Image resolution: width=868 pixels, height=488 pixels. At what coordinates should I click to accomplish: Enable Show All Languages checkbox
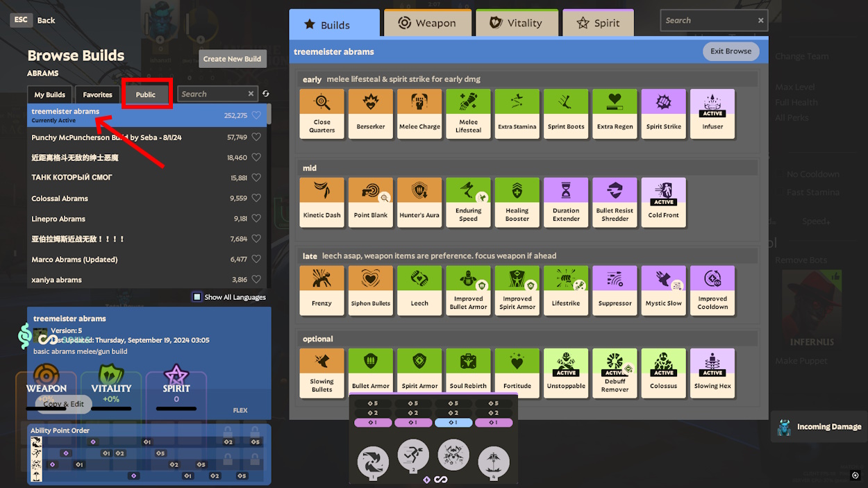[x=197, y=297]
